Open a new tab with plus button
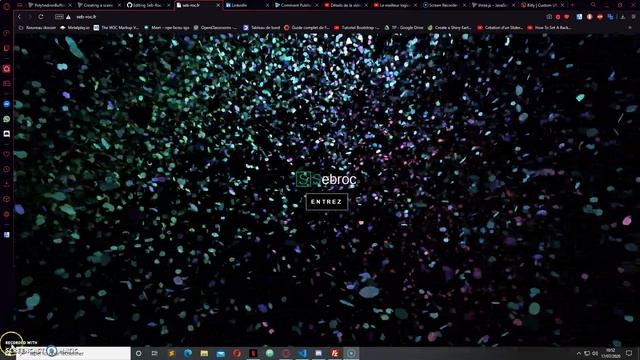Viewport: 640px width, 360px height. coord(572,5)
